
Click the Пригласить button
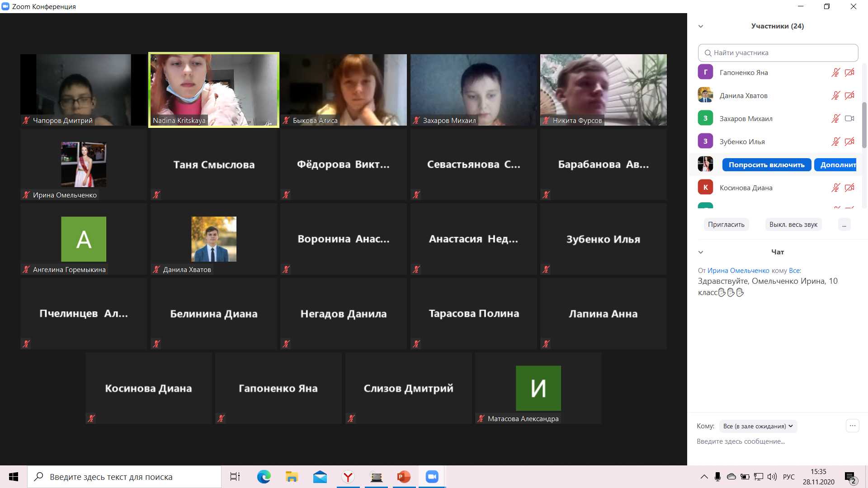726,225
